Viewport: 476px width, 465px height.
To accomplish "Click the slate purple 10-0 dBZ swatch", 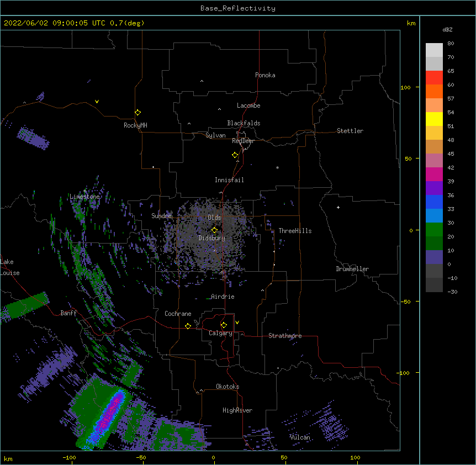I will pos(434,257).
